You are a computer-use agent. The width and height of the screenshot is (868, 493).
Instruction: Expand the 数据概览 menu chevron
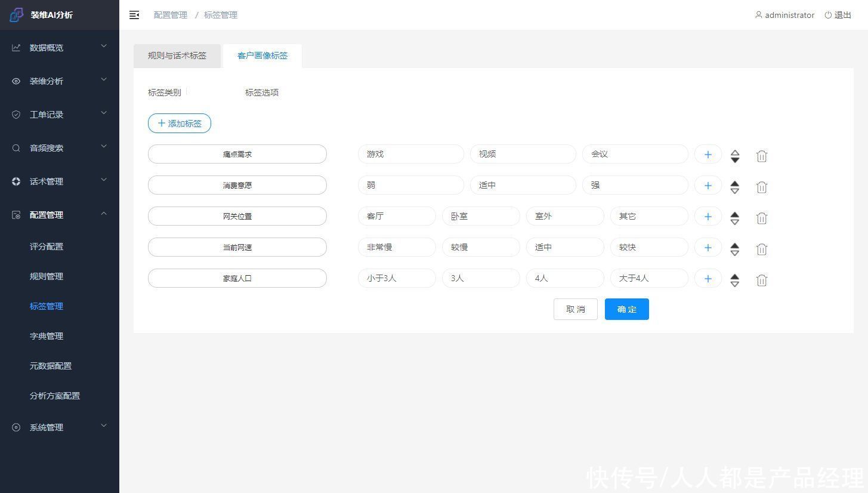click(x=104, y=46)
